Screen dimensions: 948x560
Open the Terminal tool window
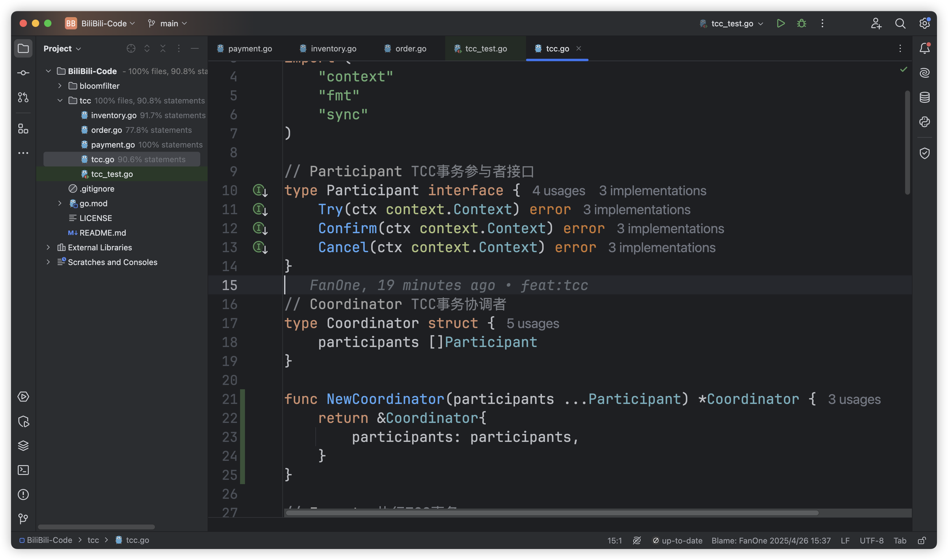pyautogui.click(x=23, y=470)
